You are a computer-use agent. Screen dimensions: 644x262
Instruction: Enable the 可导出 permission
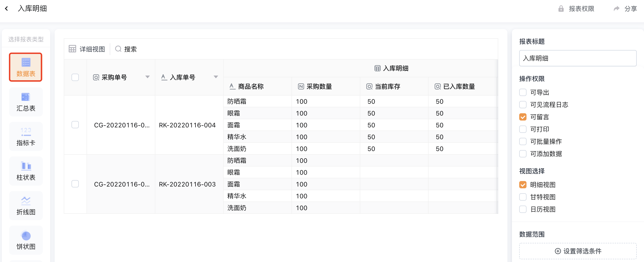[x=523, y=92]
